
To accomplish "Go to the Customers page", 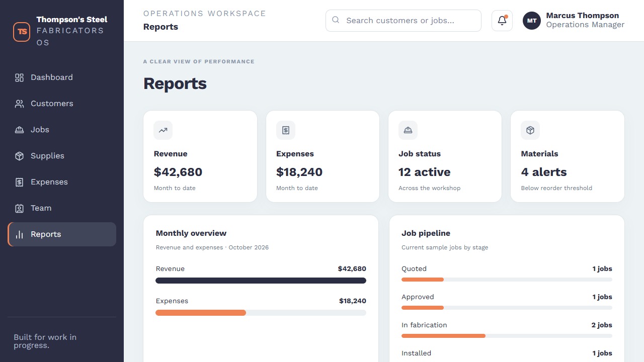I will [x=62, y=104].
